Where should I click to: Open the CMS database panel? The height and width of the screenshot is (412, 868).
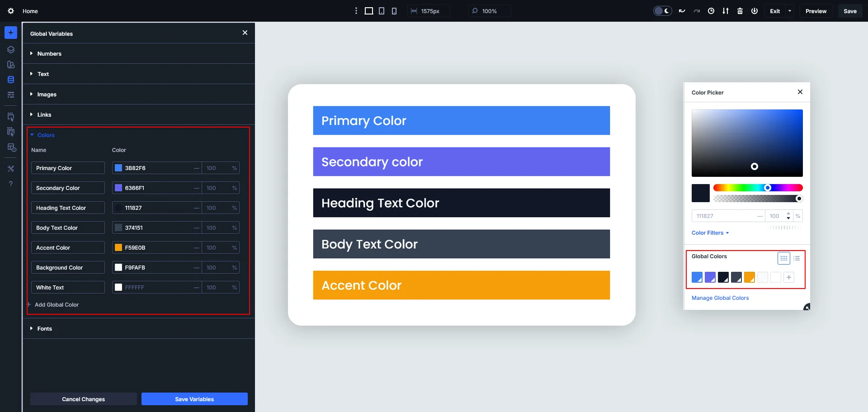point(10,79)
